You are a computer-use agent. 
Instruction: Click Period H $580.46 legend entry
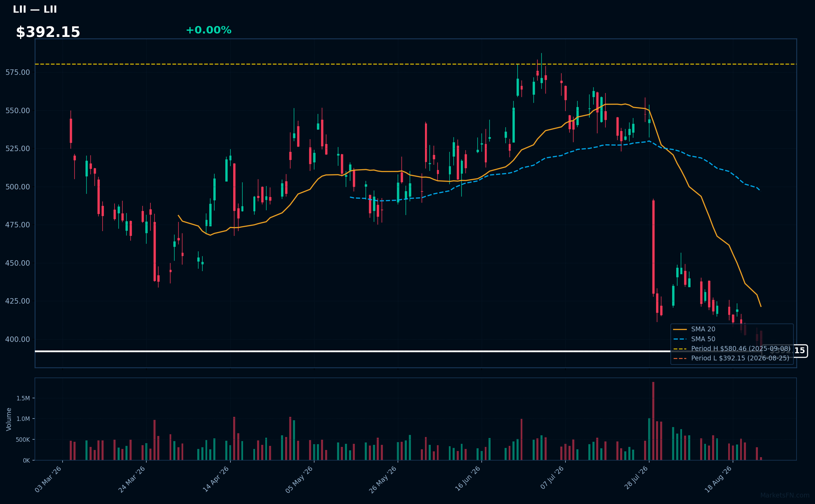pos(732,348)
